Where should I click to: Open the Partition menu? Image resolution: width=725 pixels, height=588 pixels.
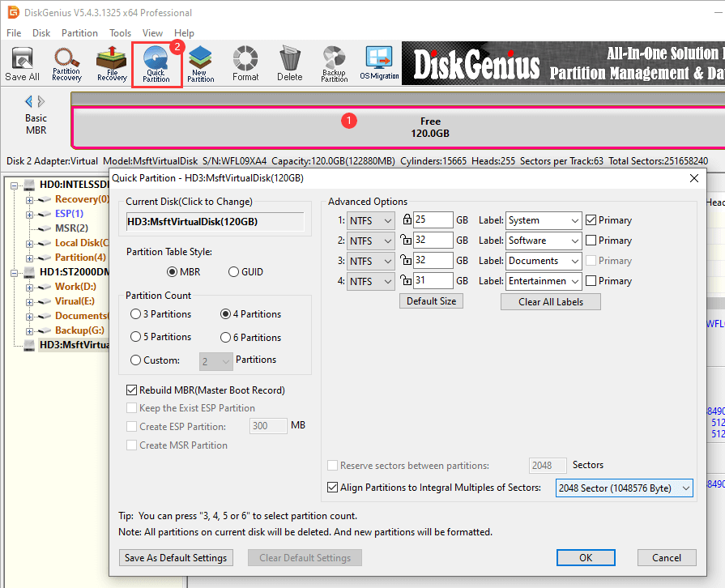tap(79, 33)
